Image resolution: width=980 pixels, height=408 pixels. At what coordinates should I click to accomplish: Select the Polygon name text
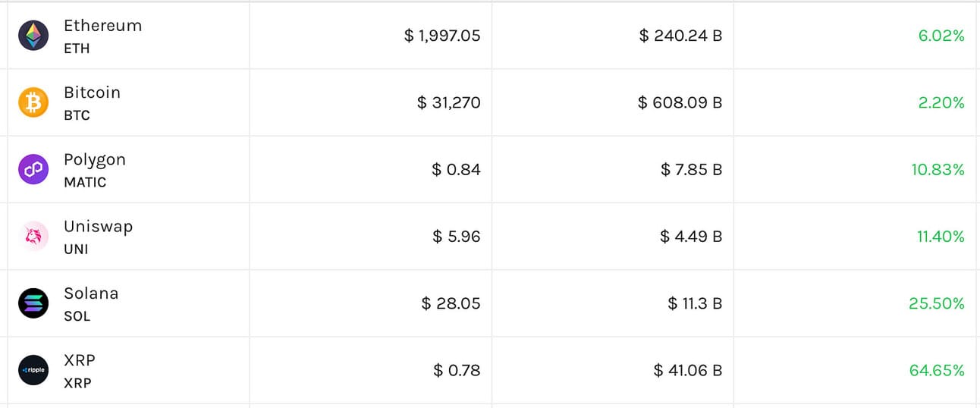pos(95,160)
